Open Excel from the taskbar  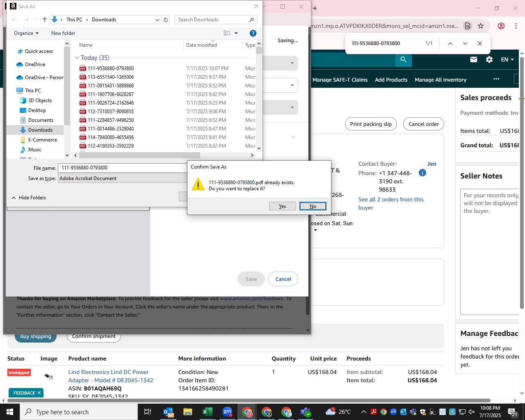(208, 412)
